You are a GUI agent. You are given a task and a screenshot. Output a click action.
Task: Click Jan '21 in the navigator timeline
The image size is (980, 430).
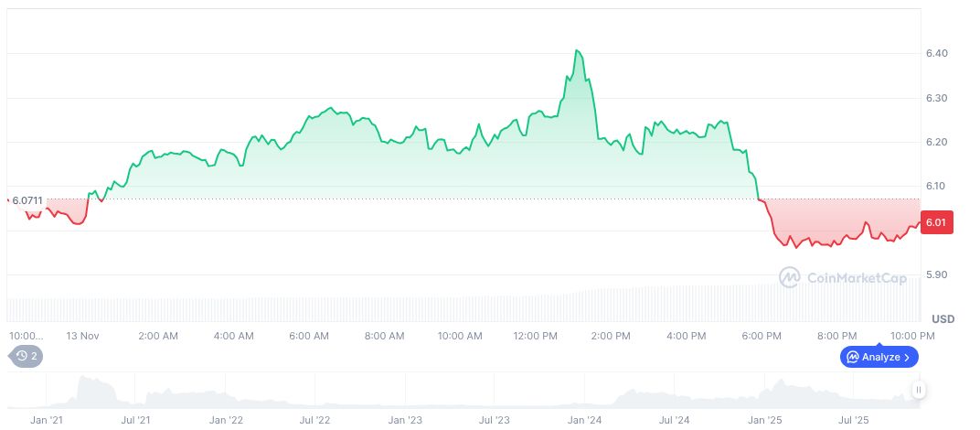pyautogui.click(x=46, y=421)
